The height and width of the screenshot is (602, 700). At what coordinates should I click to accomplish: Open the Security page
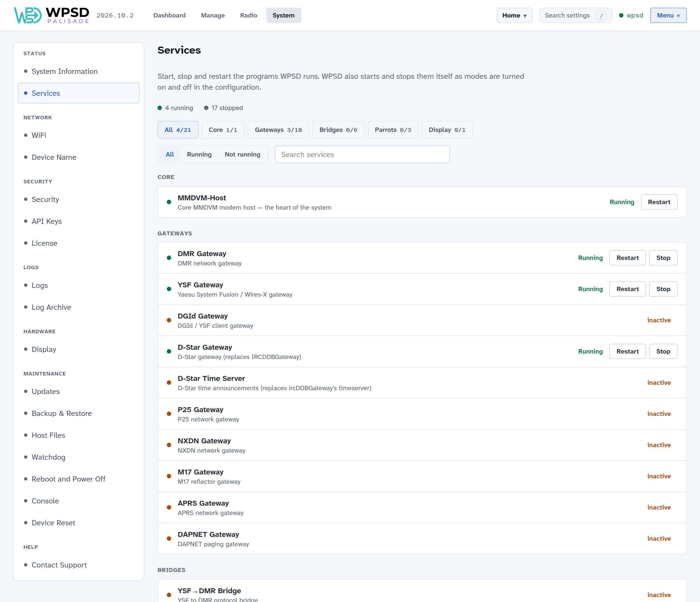click(79, 199)
